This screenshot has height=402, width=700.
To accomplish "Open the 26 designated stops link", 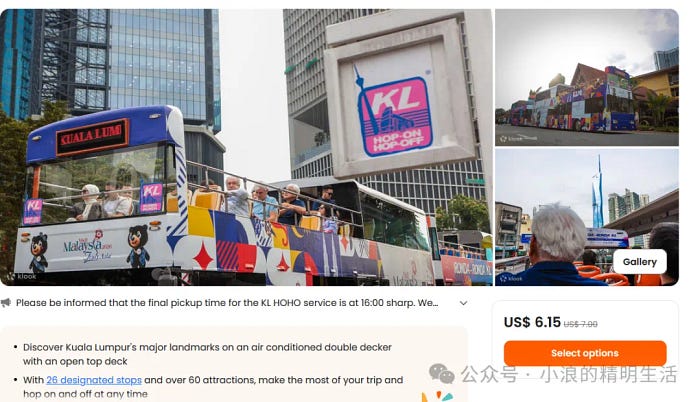I will pyautogui.click(x=94, y=380).
